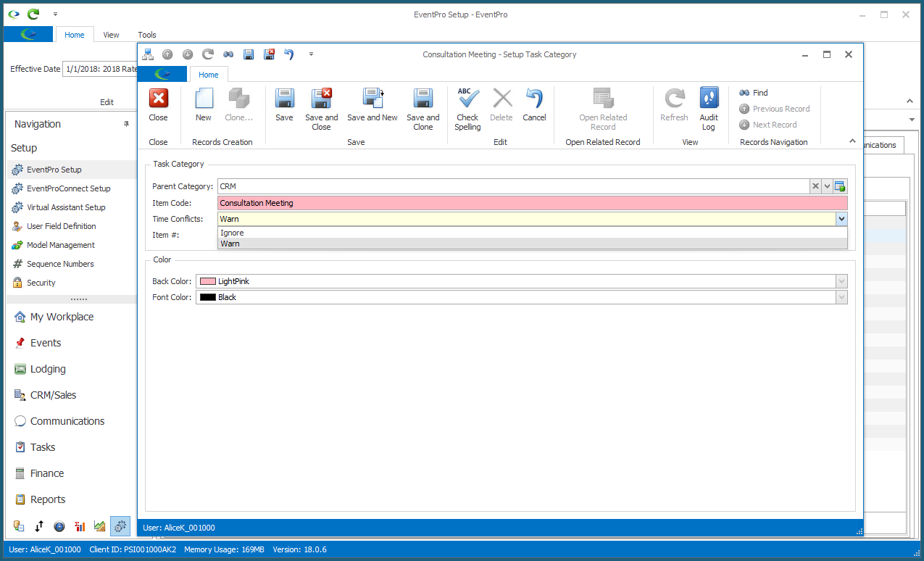
Task: Click Find in Records Navigation
Action: (x=754, y=93)
